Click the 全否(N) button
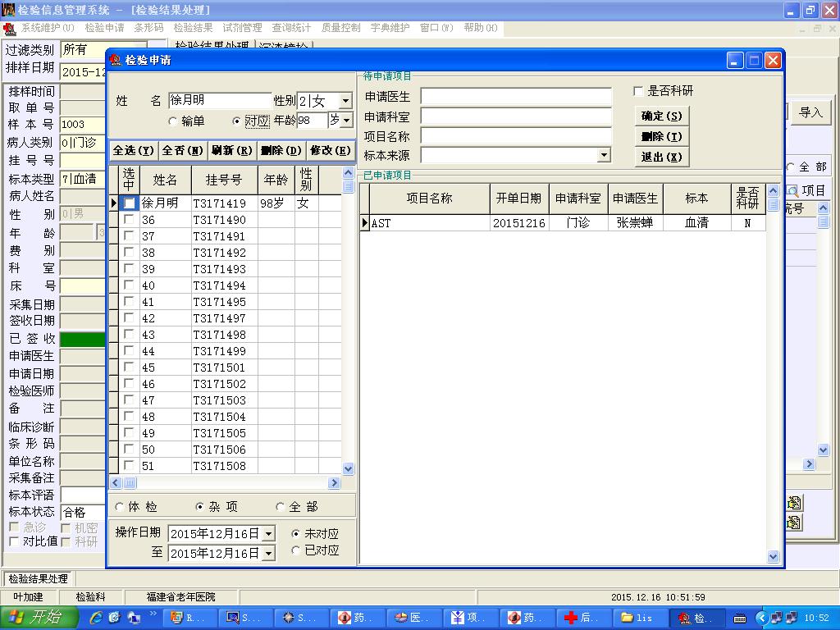840x630 pixels. [x=183, y=151]
